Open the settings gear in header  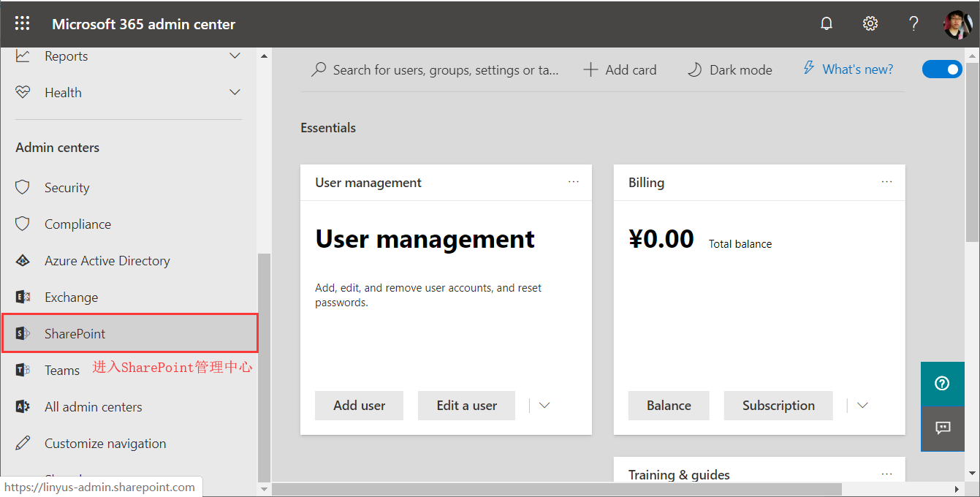tap(870, 23)
